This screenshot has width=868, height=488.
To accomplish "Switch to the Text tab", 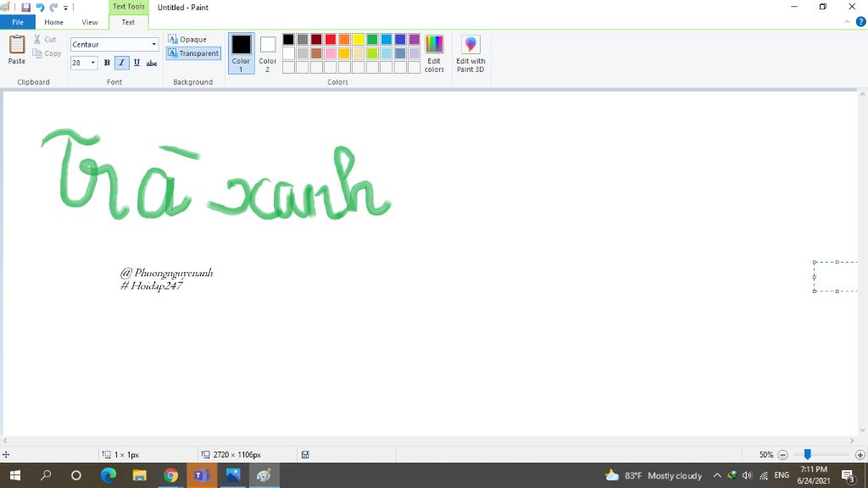I will click(128, 22).
